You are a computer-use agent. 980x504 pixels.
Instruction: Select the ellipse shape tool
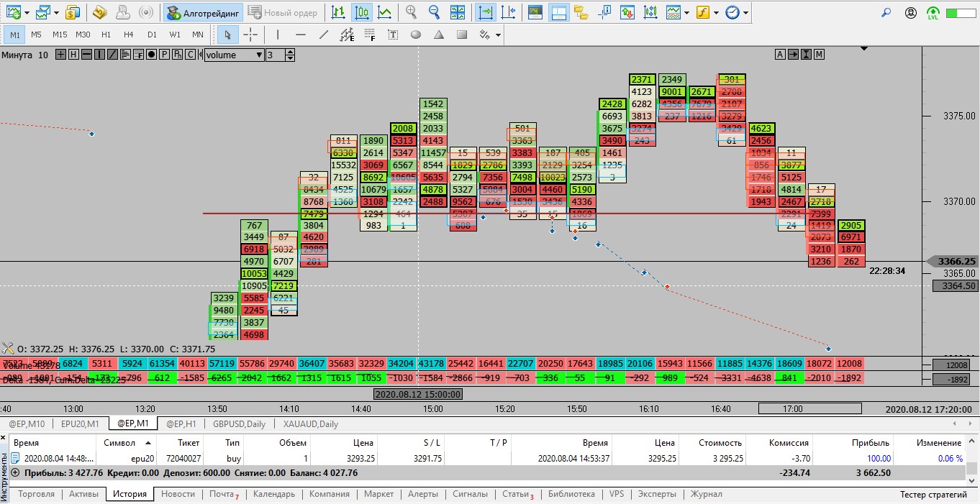click(416, 35)
